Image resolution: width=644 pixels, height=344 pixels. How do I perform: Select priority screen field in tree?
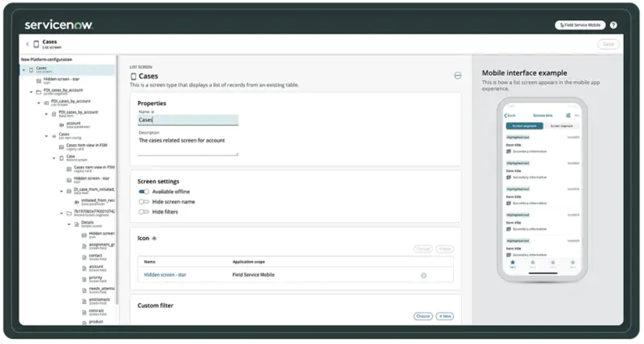click(95, 279)
